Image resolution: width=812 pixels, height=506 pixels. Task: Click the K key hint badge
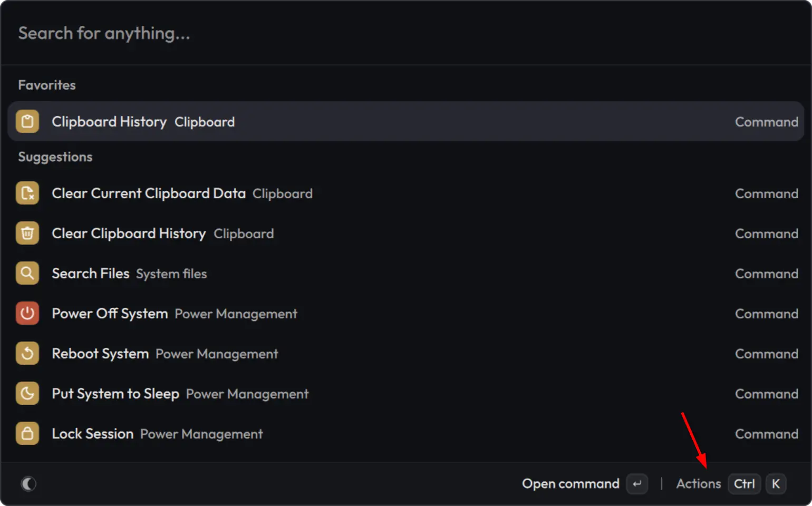click(x=776, y=484)
